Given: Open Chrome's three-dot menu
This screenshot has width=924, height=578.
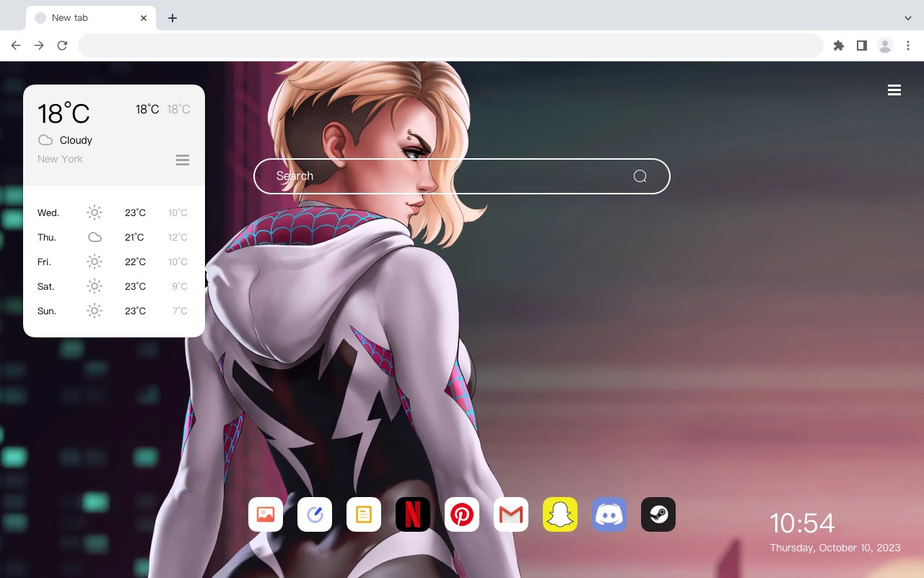Looking at the screenshot, I should [908, 46].
